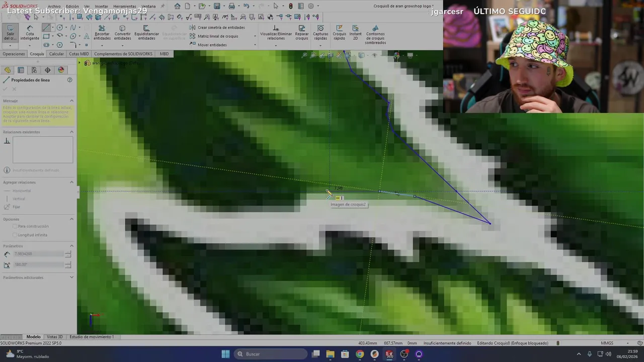
Task: Click Crear simetría de entidades
Action: (217, 28)
